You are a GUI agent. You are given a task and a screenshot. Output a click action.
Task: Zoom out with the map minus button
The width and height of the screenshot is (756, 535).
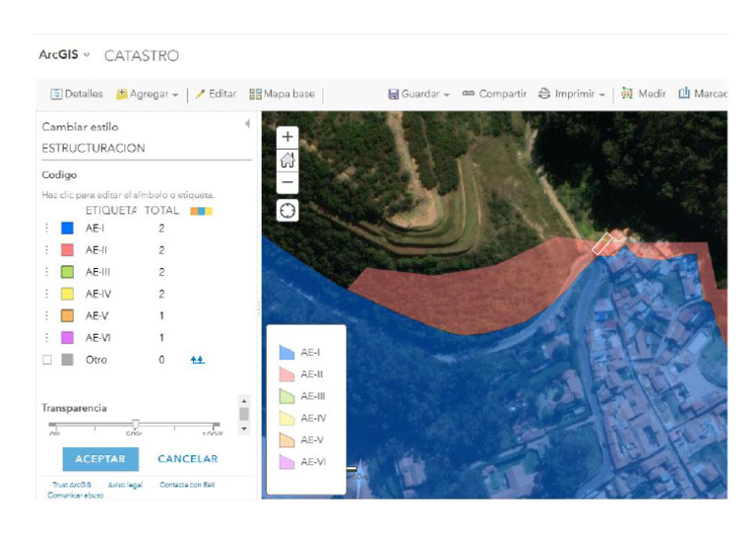(287, 182)
